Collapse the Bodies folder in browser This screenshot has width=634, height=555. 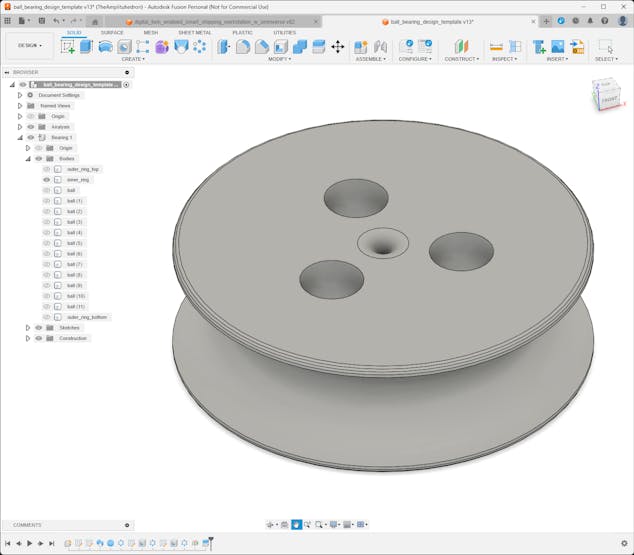(x=28, y=158)
